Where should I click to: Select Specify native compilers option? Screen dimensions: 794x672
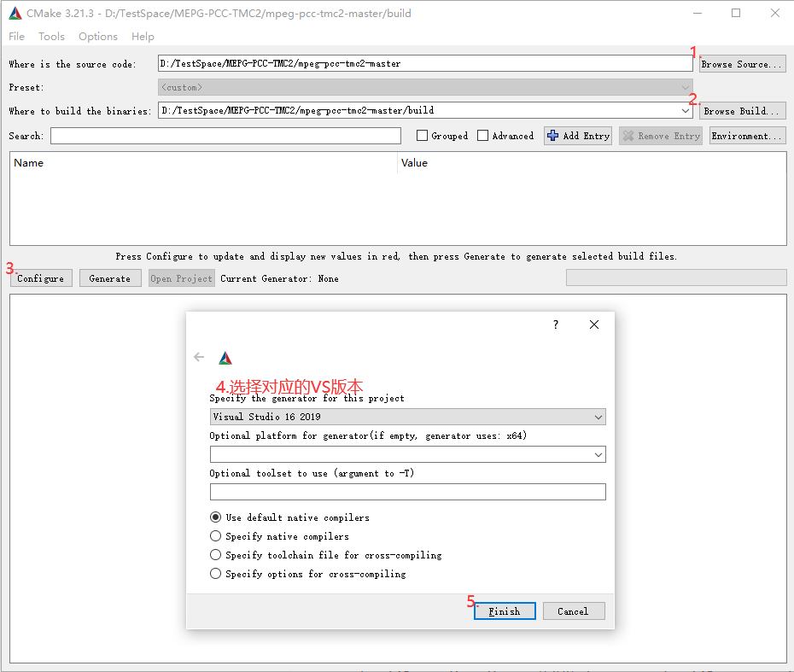(x=216, y=535)
